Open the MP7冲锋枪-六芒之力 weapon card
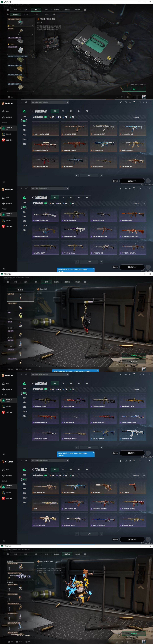The width and height of the screenshot is (153, 644). [74, 248]
